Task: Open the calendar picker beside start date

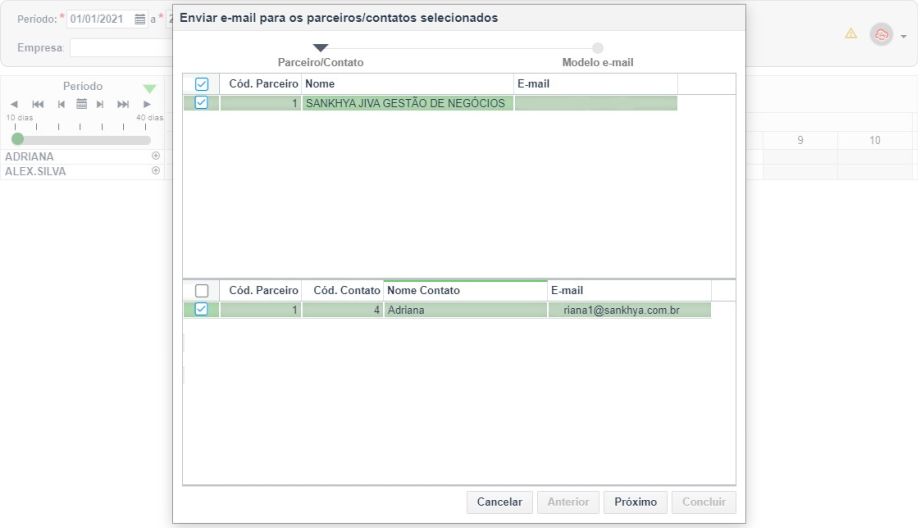Action: coord(140,19)
